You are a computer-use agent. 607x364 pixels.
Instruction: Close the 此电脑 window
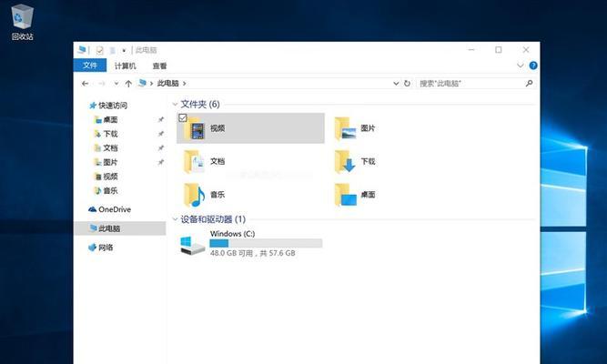pyautogui.click(x=526, y=50)
